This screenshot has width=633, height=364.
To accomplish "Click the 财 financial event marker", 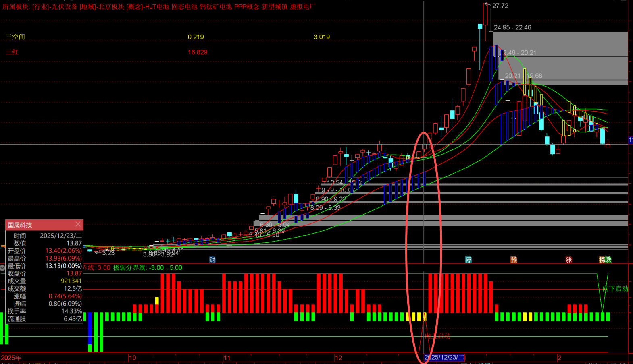I will click(x=212, y=260).
